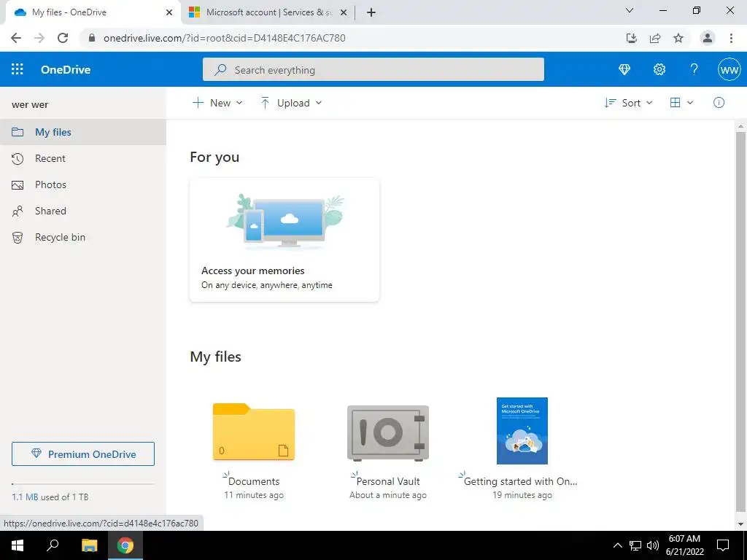Open the WW account avatar menu
Image resolution: width=747 pixels, height=560 pixels.
coord(729,70)
